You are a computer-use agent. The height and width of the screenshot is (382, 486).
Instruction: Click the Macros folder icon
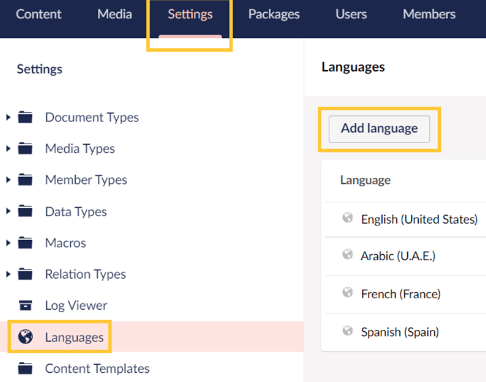click(x=25, y=243)
